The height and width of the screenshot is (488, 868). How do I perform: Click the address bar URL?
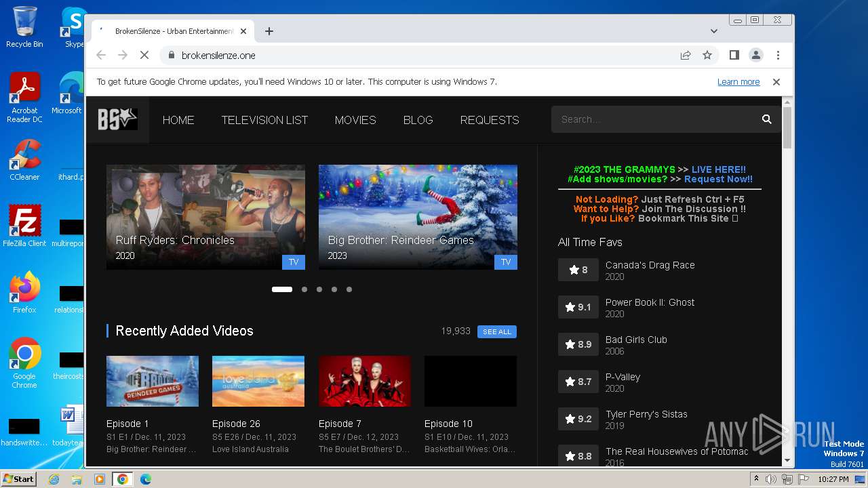(218, 56)
